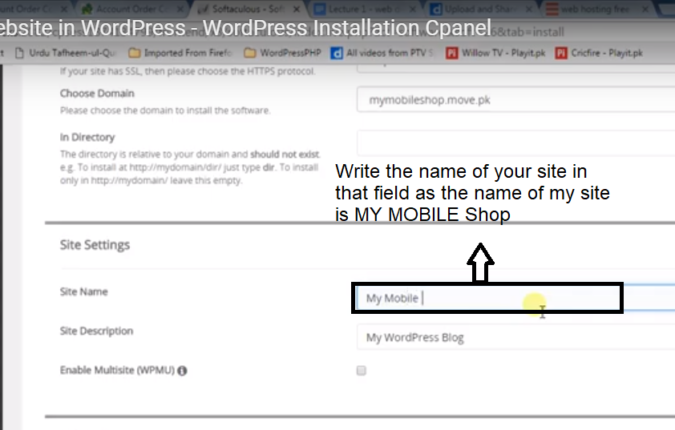Click the Enable Multisite info icon

184,371
